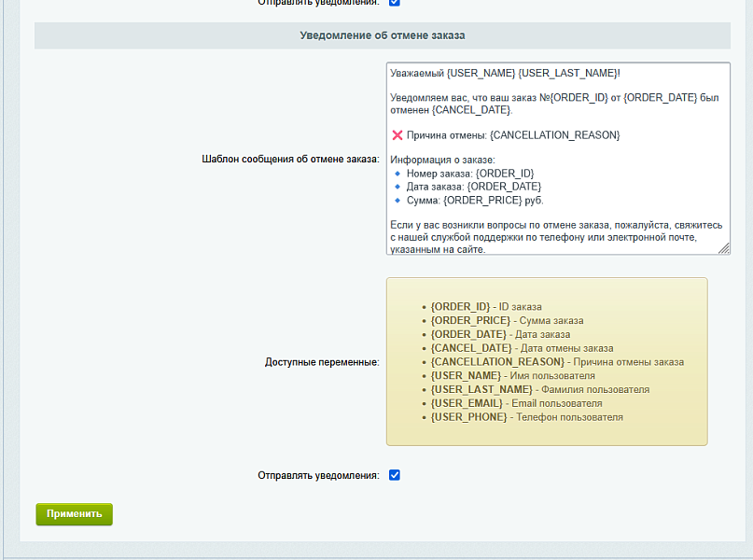753x560 pixels.
Task: Click the cancellation message template textarea
Action: [x=558, y=159]
